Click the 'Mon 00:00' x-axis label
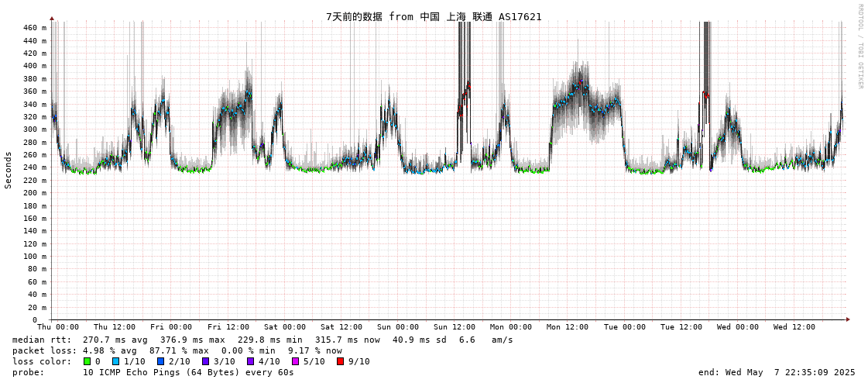Viewport: 868px width, 383px height. pyautogui.click(x=511, y=327)
